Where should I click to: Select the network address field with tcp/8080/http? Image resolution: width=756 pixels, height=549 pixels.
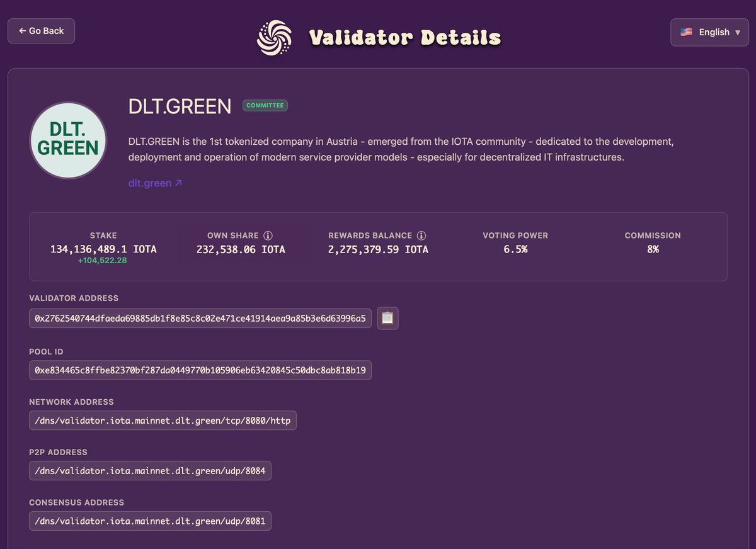tap(163, 420)
